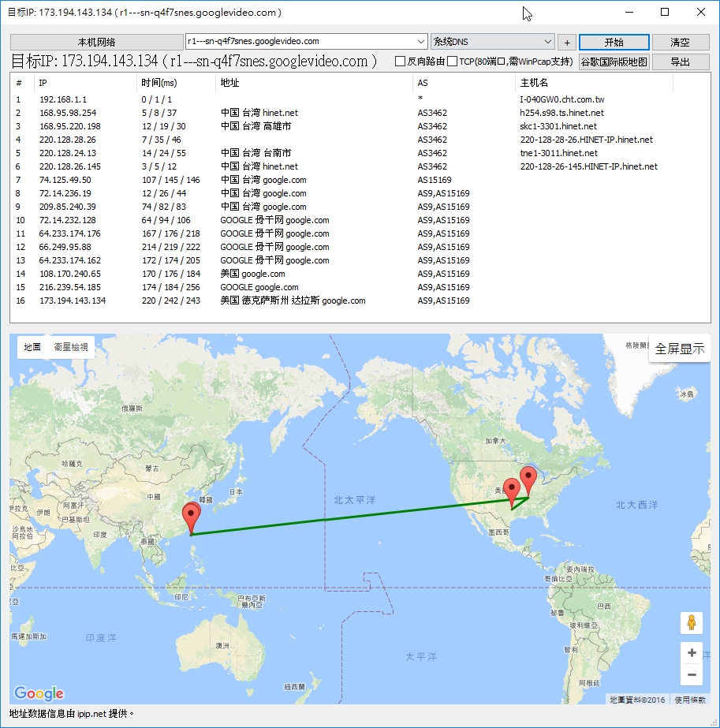Click hostname tne1-3011.hinet.net
The height and width of the screenshot is (728, 720).
[x=558, y=153]
